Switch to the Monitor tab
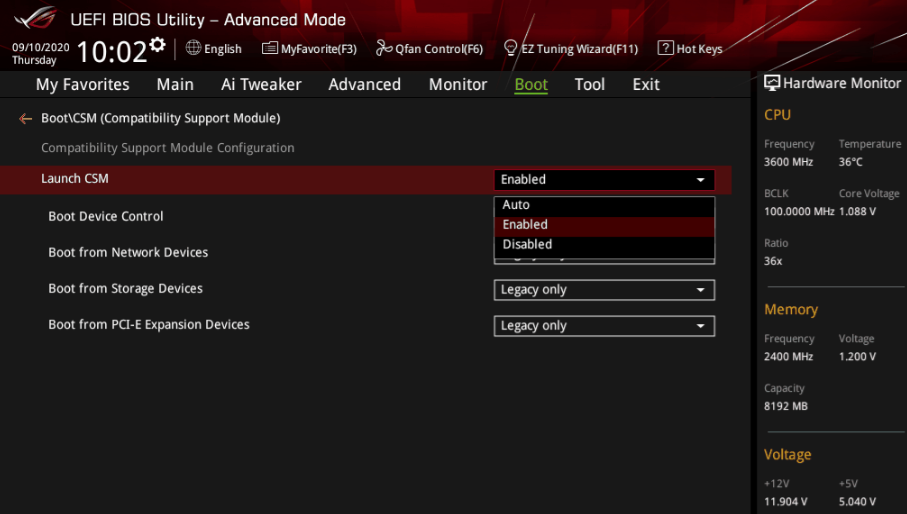This screenshot has height=514, width=907. (x=458, y=84)
